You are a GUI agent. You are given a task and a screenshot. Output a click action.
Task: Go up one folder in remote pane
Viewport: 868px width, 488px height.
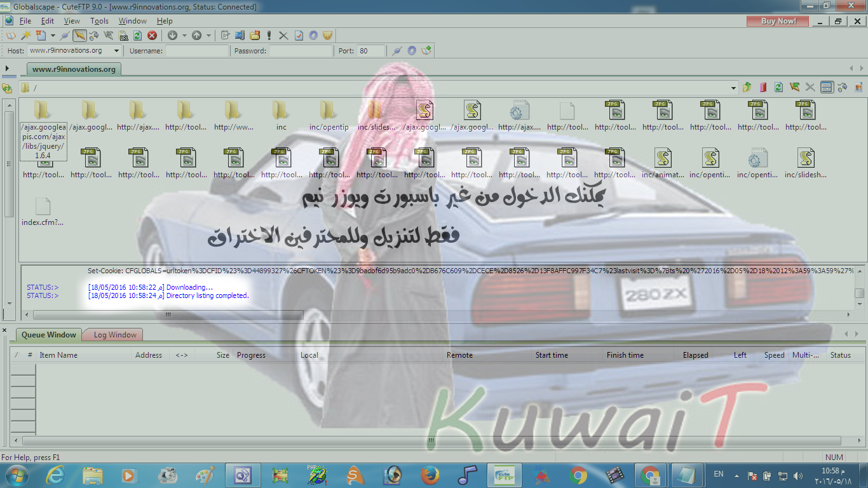click(747, 87)
